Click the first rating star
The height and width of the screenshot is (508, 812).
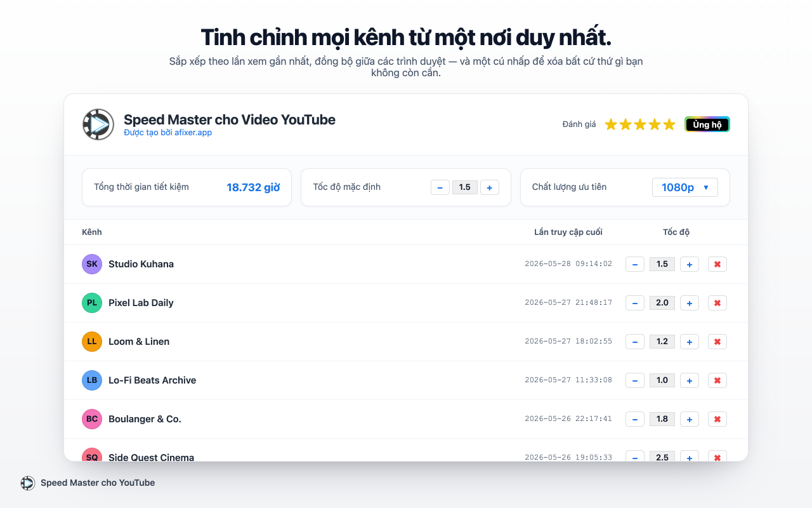click(611, 124)
